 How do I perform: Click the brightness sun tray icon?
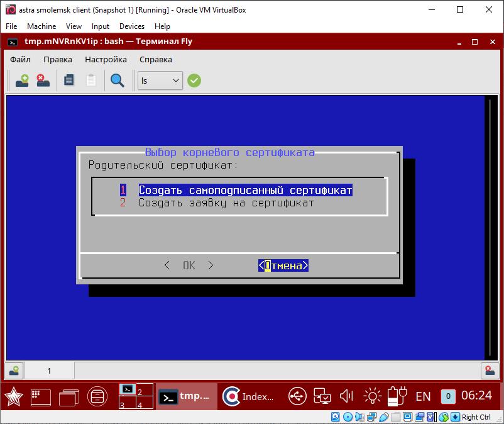pos(372,396)
